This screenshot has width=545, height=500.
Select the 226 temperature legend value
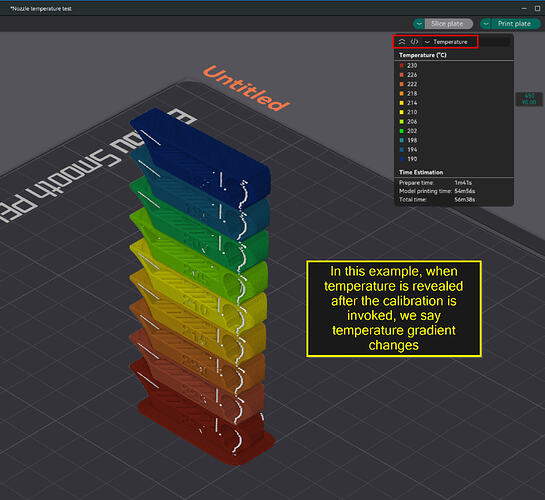point(412,75)
